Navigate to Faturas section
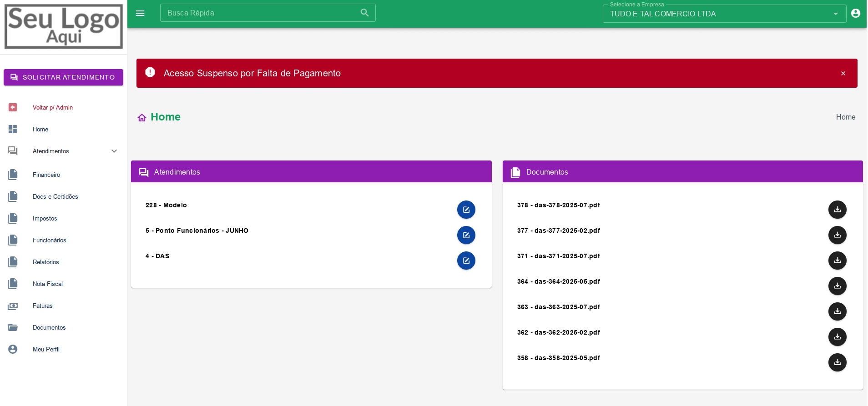Image resolution: width=868 pixels, height=406 pixels. [43, 306]
